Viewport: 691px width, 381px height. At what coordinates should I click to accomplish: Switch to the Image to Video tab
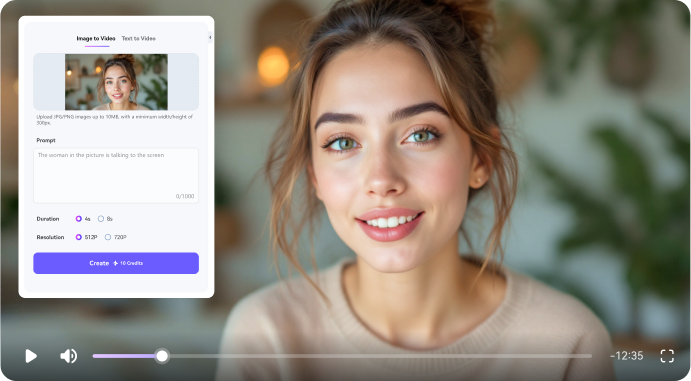[x=96, y=38]
